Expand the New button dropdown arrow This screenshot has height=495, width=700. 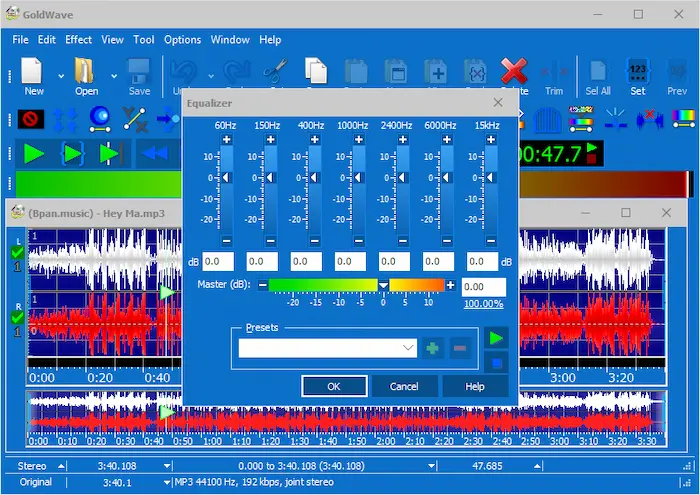[61, 76]
